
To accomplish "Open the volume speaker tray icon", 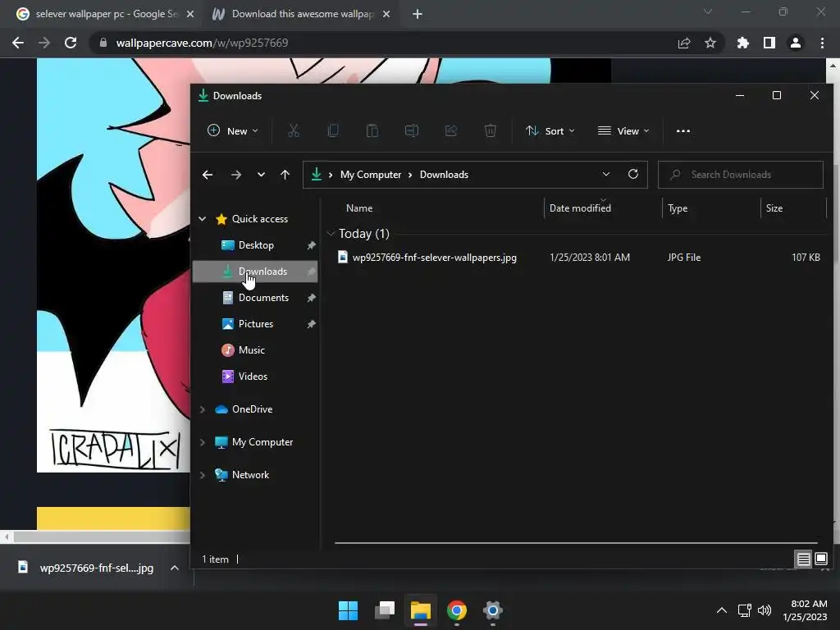I will click(x=765, y=610).
